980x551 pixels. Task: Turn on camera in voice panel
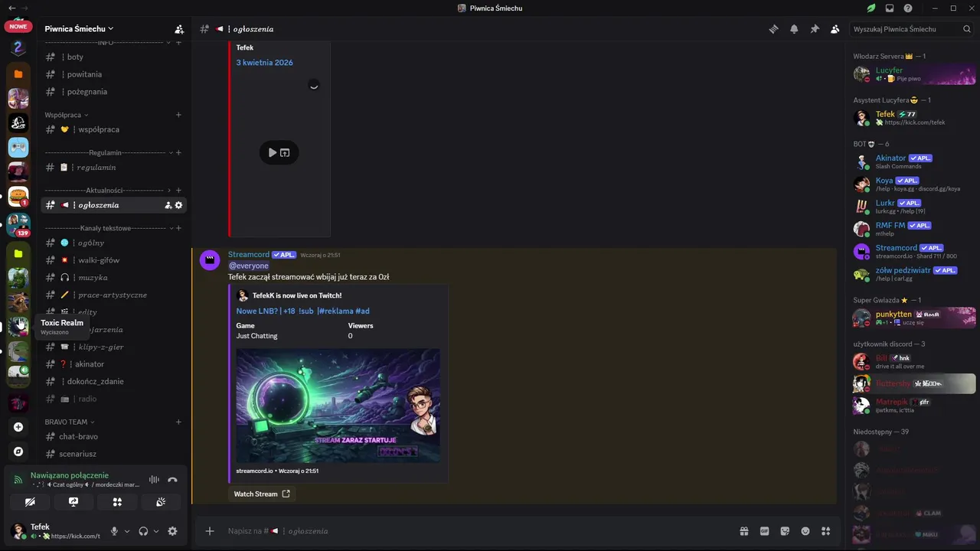click(30, 502)
